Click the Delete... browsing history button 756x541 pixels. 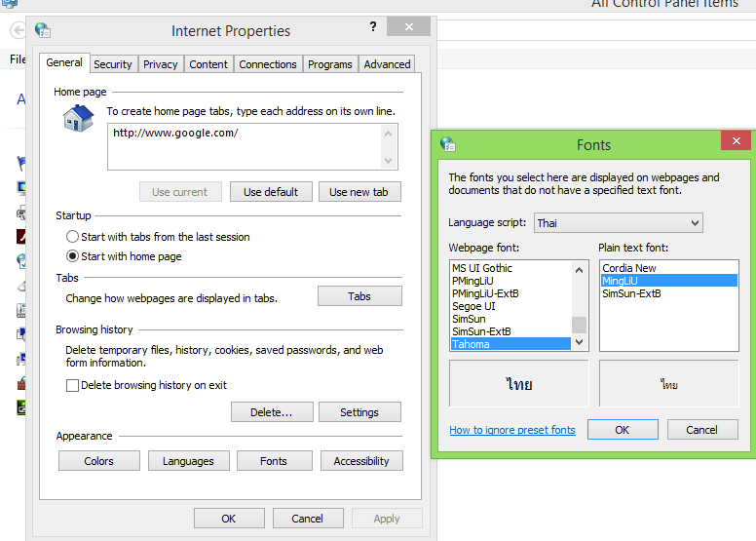click(x=272, y=412)
